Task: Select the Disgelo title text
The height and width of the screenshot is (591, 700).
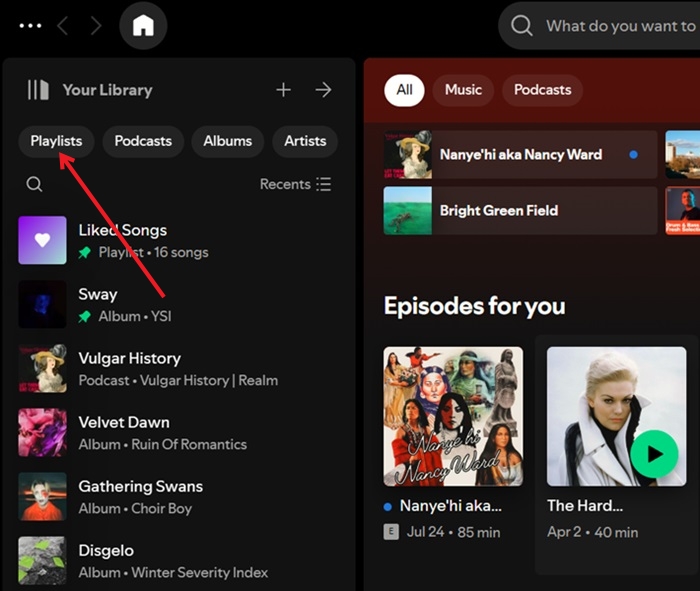Action: (x=106, y=550)
